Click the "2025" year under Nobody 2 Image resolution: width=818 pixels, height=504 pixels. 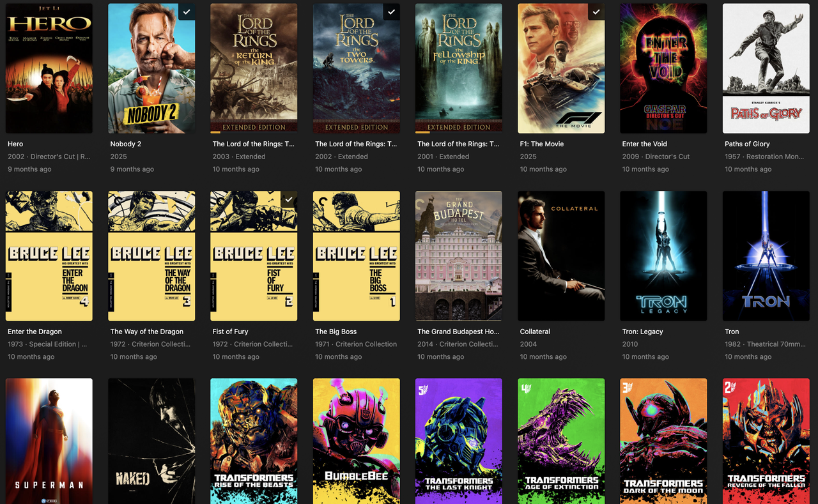(x=119, y=157)
